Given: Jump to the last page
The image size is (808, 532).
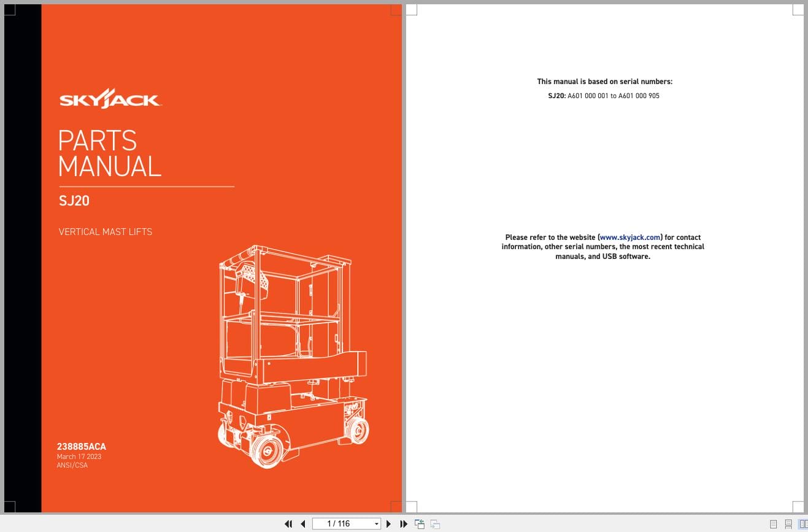Looking at the screenshot, I should click(403, 524).
